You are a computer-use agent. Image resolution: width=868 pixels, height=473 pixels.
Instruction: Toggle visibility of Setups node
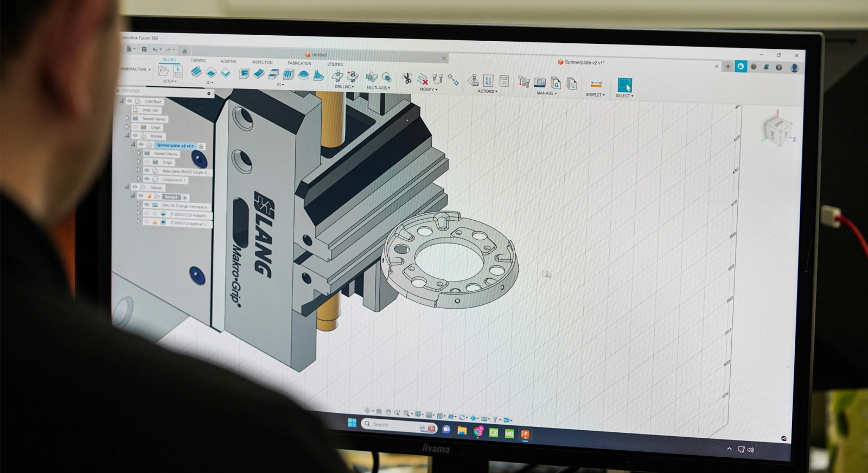click(x=135, y=187)
